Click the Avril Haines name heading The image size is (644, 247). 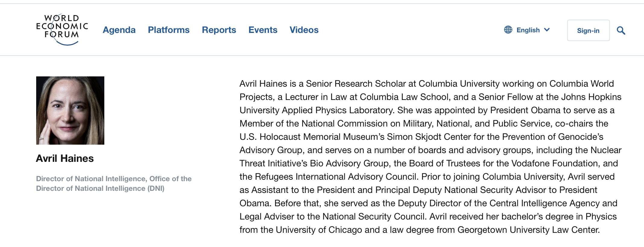pos(65,159)
